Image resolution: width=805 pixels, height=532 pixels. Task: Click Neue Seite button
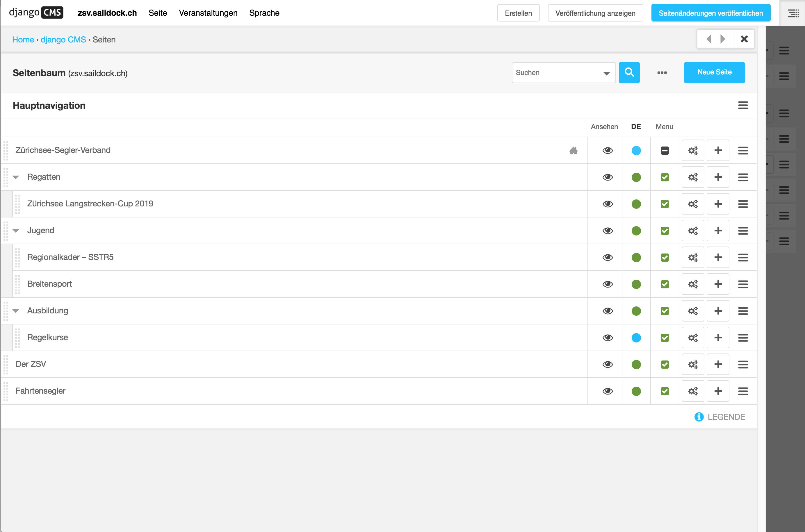click(x=714, y=72)
